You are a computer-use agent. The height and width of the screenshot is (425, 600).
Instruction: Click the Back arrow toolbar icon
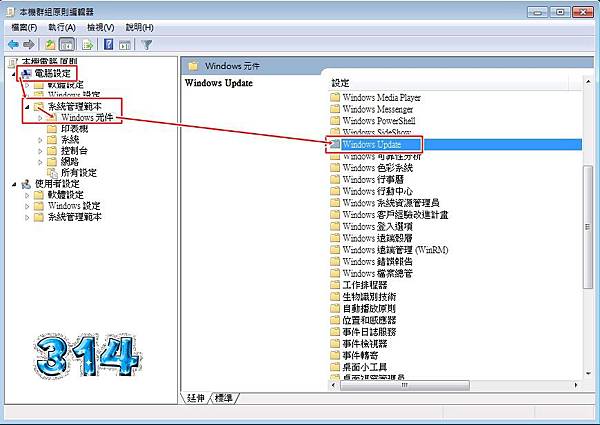click(x=13, y=45)
